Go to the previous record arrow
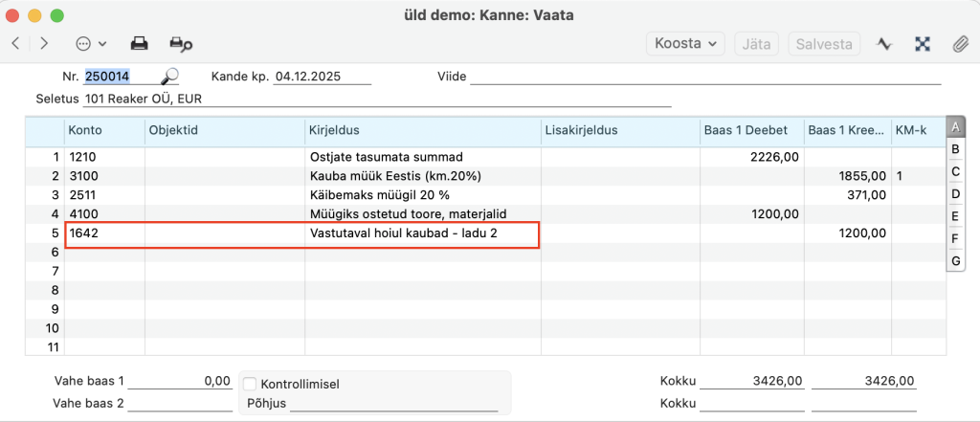The width and height of the screenshot is (980, 422). [x=15, y=43]
